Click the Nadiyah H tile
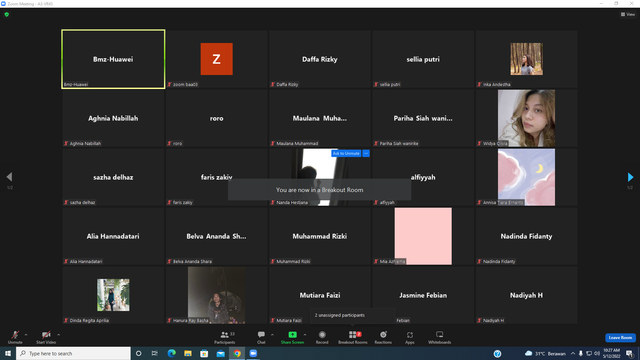 point(526,295)
